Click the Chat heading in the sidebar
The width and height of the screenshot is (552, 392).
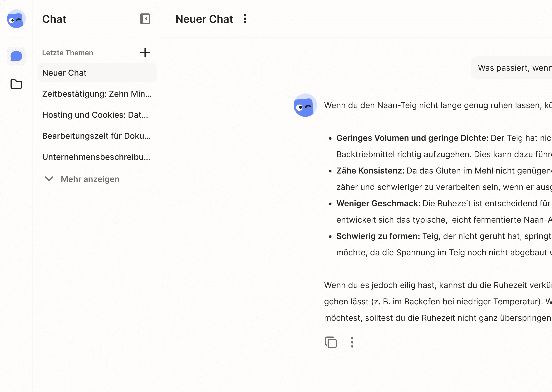click(x=54, y=19)
